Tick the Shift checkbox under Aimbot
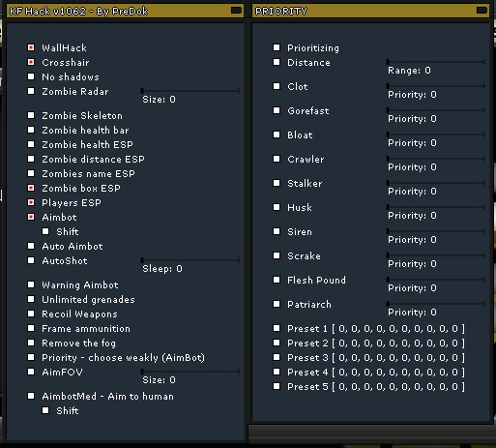The width and height of the screenshot is (496, 448). point(45,231)
